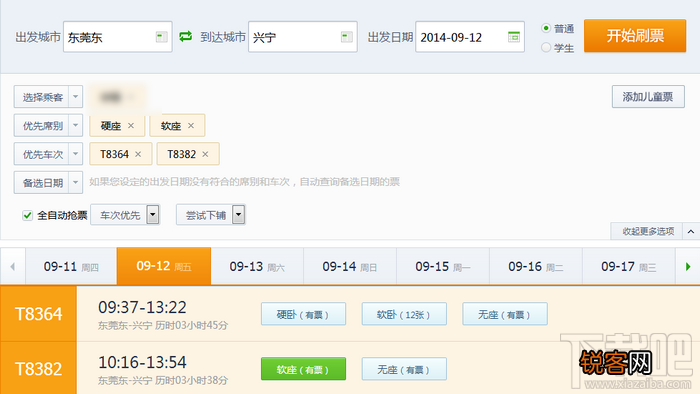700x394 pixels.
Task: Remove 硬座 seat preference tag
Action: 131,126
